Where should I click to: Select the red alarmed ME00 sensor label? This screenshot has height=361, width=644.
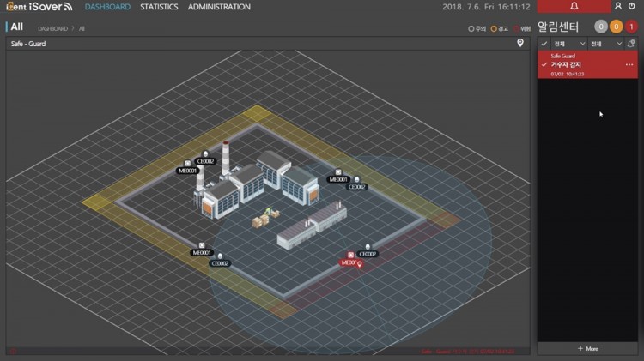349,262
